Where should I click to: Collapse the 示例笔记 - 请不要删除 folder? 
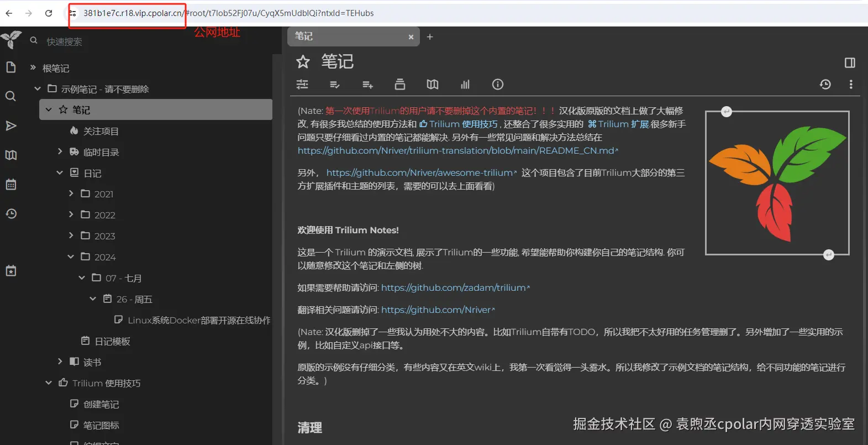coord(38,88)
